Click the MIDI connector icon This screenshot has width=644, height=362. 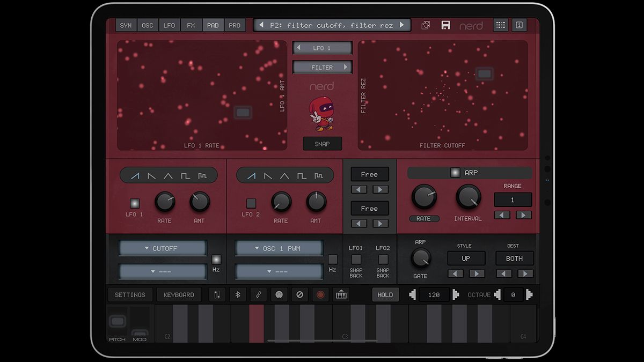pyautogui.click(x=279, y=294)
